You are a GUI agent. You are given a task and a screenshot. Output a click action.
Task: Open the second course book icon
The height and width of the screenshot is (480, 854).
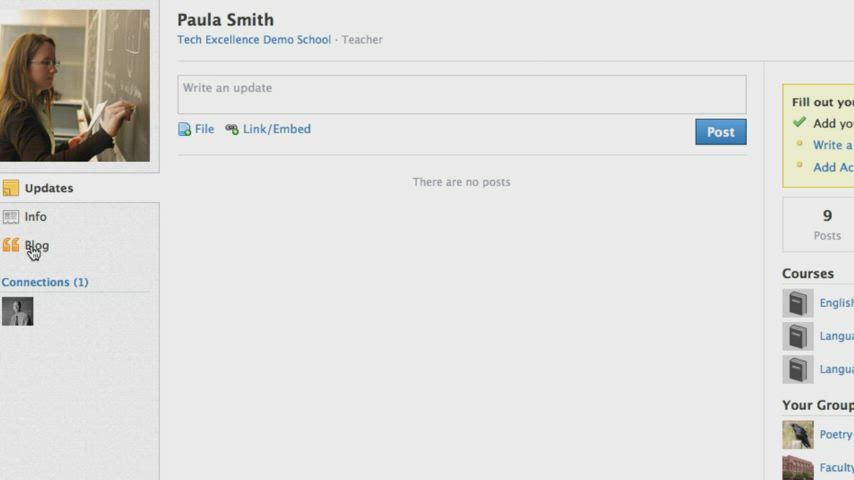[797, 336]
